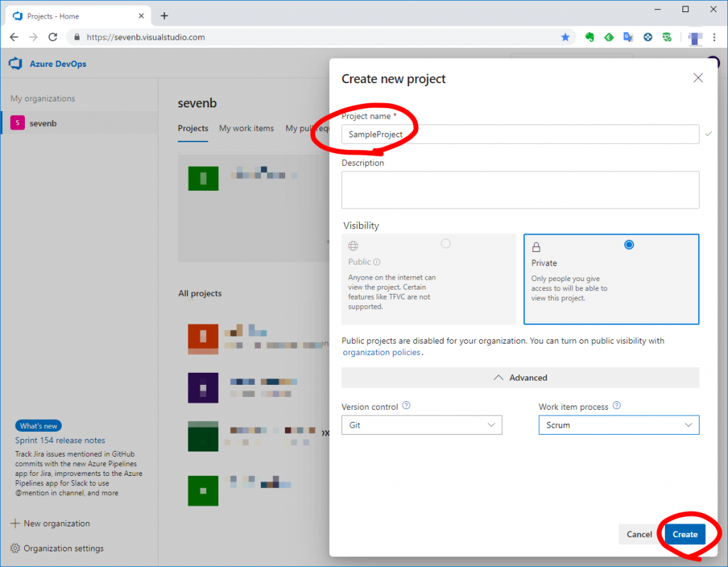This screenshot has width=728, height=567.
Task: Click the Description text area
Action: (520, 190)
